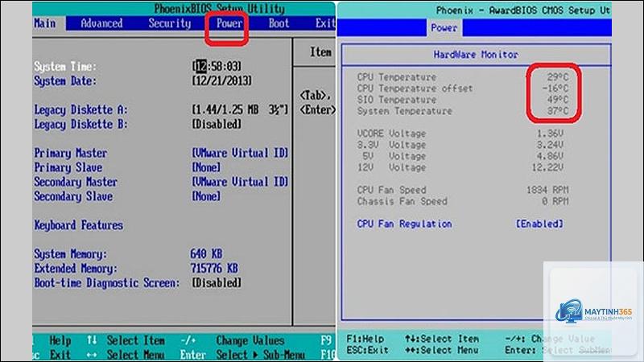Click the Boot-time Diagnostic Screen label

(x=107, y=283)
